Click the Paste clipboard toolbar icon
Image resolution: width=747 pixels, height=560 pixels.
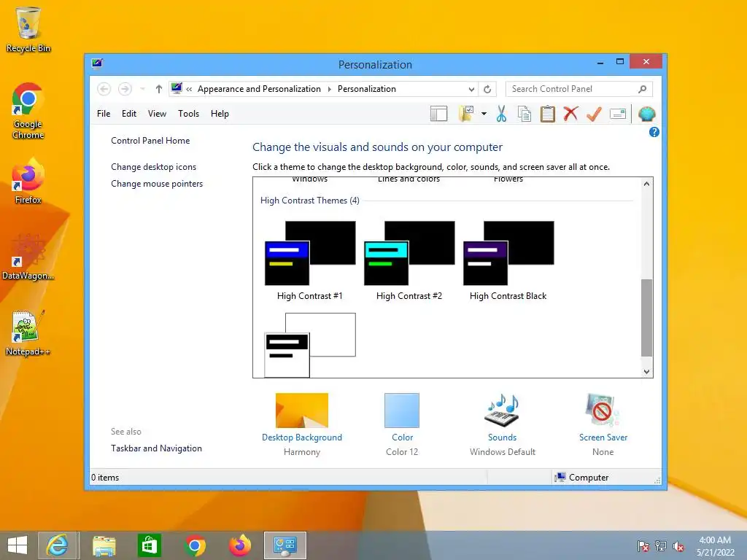coord(547,114)
